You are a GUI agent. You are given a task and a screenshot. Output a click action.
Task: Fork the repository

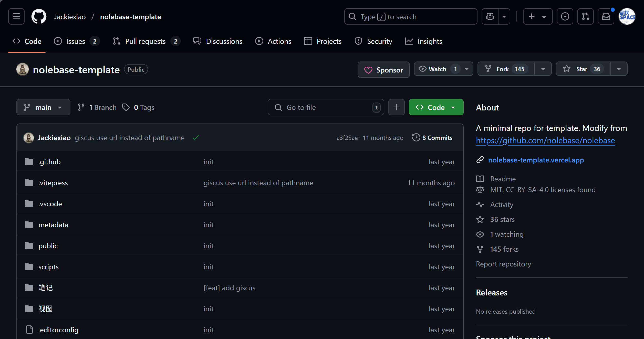pos(506,69)
